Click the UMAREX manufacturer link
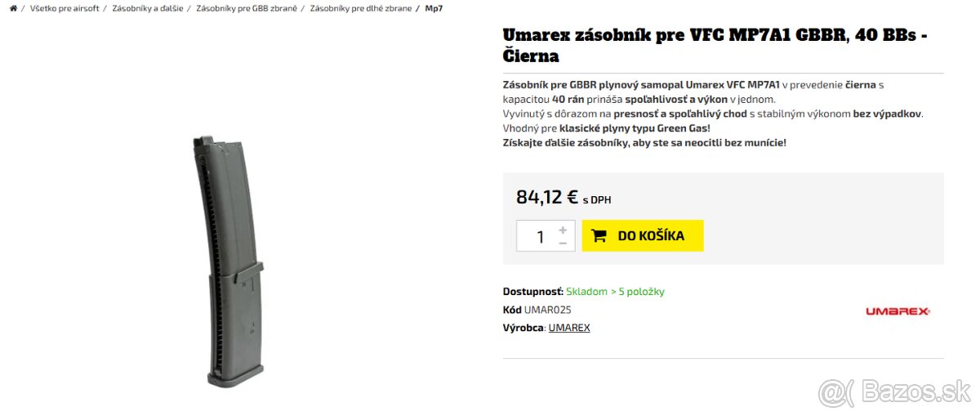Image resolution: width=980 pixels, height=416 pixels. pyautogui.click(x=569, y=328)
